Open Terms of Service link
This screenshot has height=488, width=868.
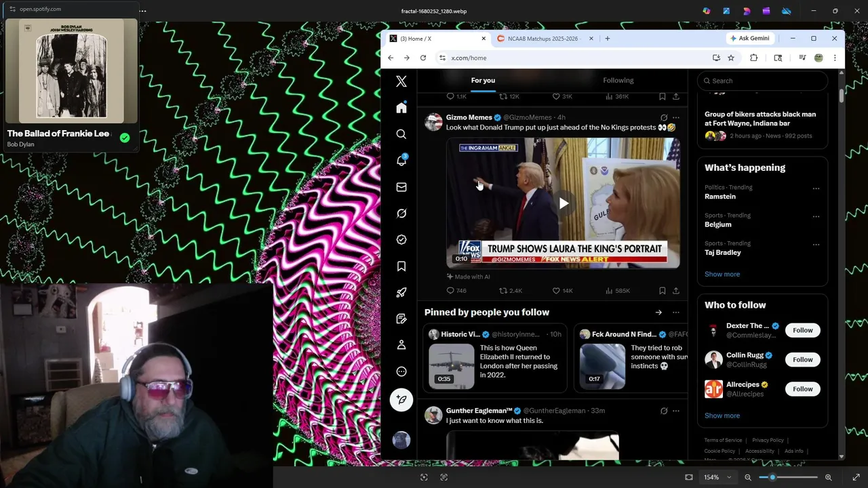coord(723,441)
